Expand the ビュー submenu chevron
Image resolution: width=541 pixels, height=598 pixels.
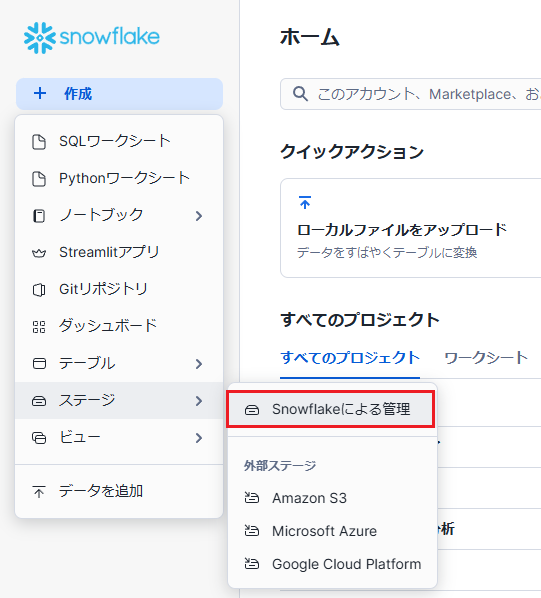pos(199,438)
